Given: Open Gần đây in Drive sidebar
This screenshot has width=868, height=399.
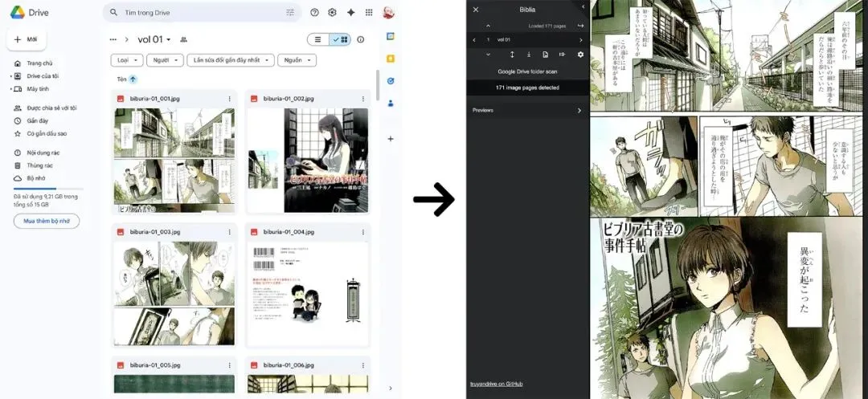Looking at the screenshot, I should (37, 120).
